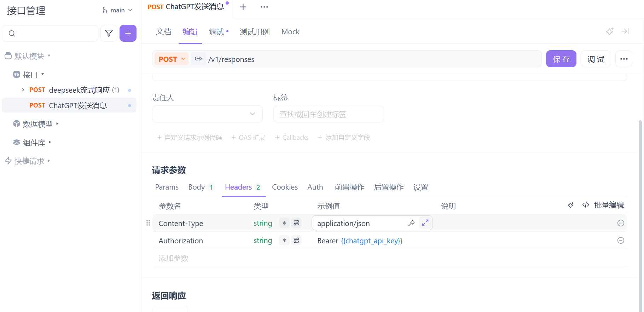Click the search magnifier icon in sidebar

(12, 34)
